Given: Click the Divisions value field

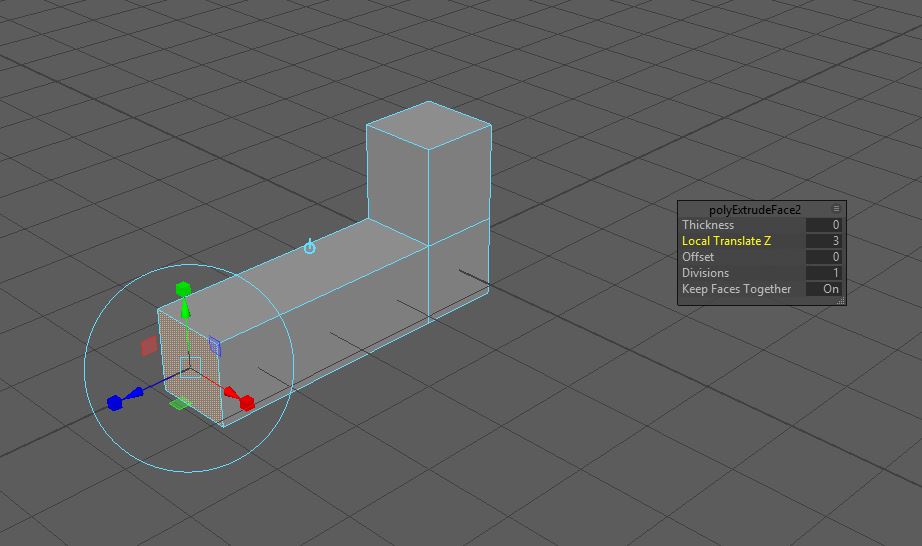Looking at the screenshot, I should 824,273.
